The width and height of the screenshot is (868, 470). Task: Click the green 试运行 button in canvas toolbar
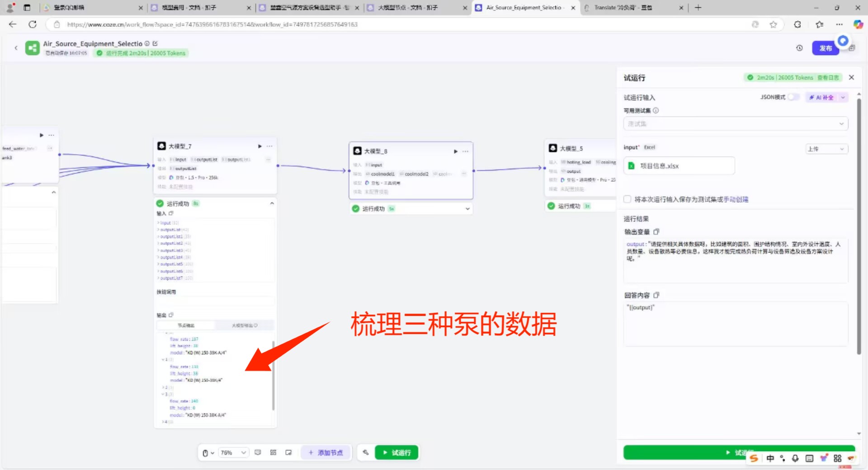click(396, 452)
